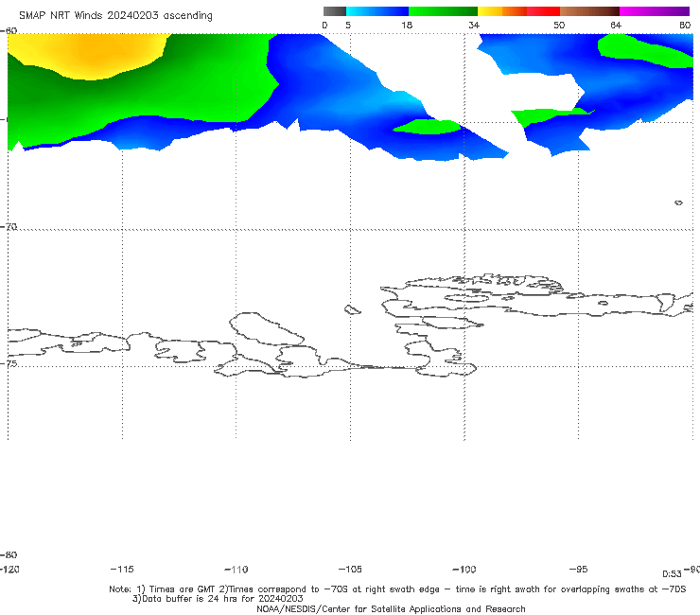
Task: Click the color bar label "5"
Action: click(348, 25)
